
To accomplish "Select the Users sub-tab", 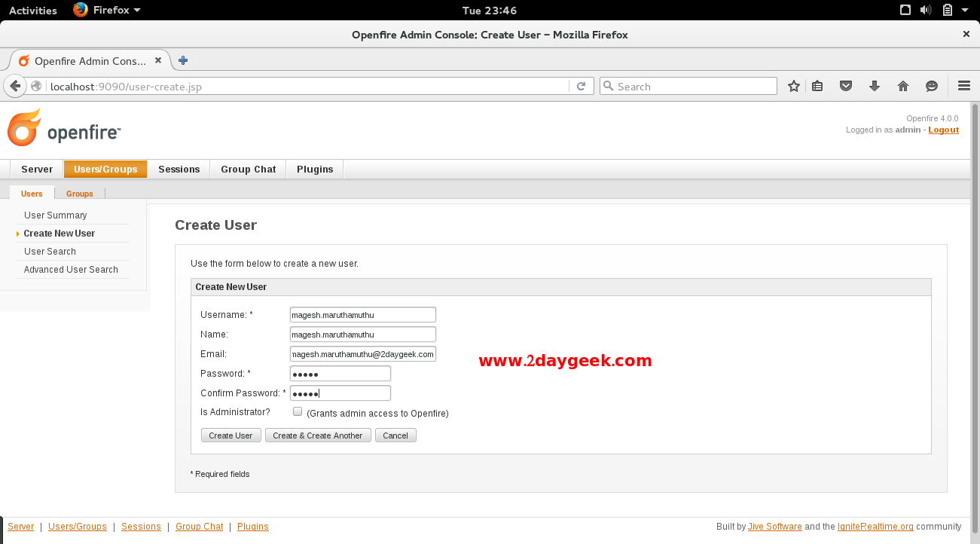I will click(32, 194).
